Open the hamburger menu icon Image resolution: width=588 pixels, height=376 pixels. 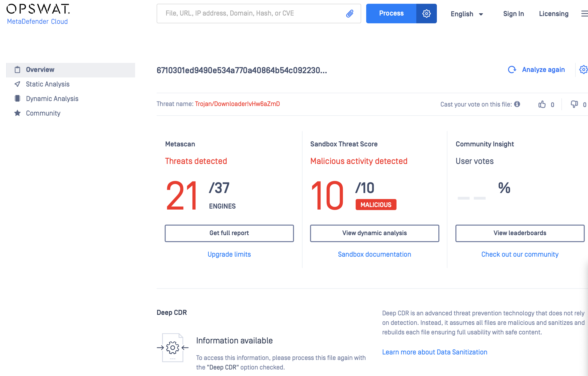click(584, 14)
